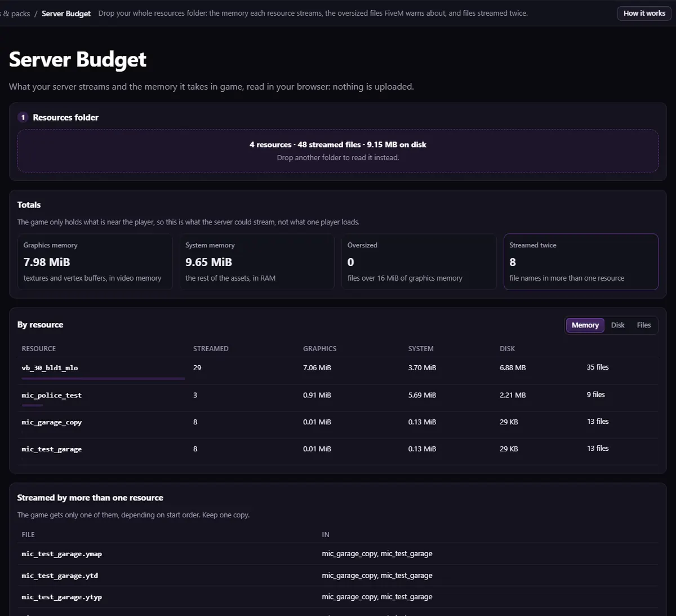Click the 7.98 MiB graphics memory value
676x616 pixels.
[x=47, y=262]
